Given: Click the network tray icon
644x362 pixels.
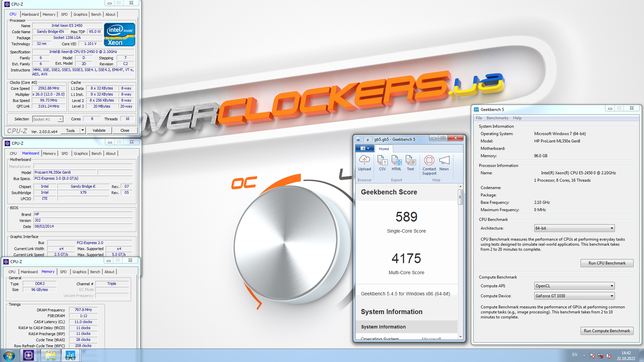Looking at the screenshot, I should [600, 356].
